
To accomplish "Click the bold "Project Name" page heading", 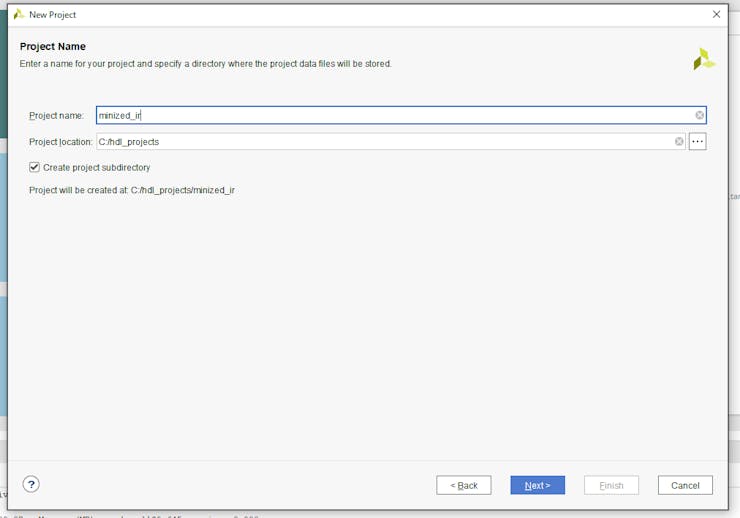I will (53, 46).
